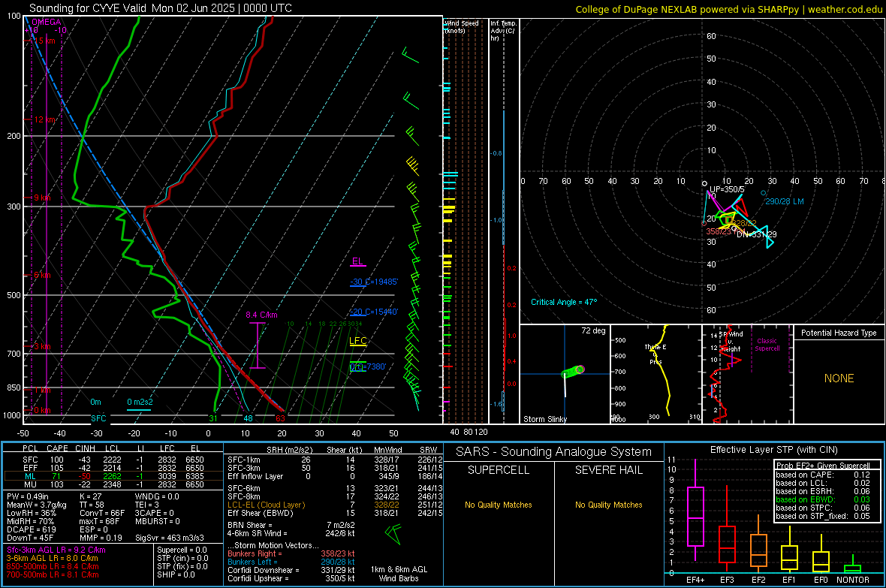The height and width of the screenshot is (588, 886).
Task: Click the Sfc-3km AGL LR = 9.2 C/km line
Action: point(56,550)
